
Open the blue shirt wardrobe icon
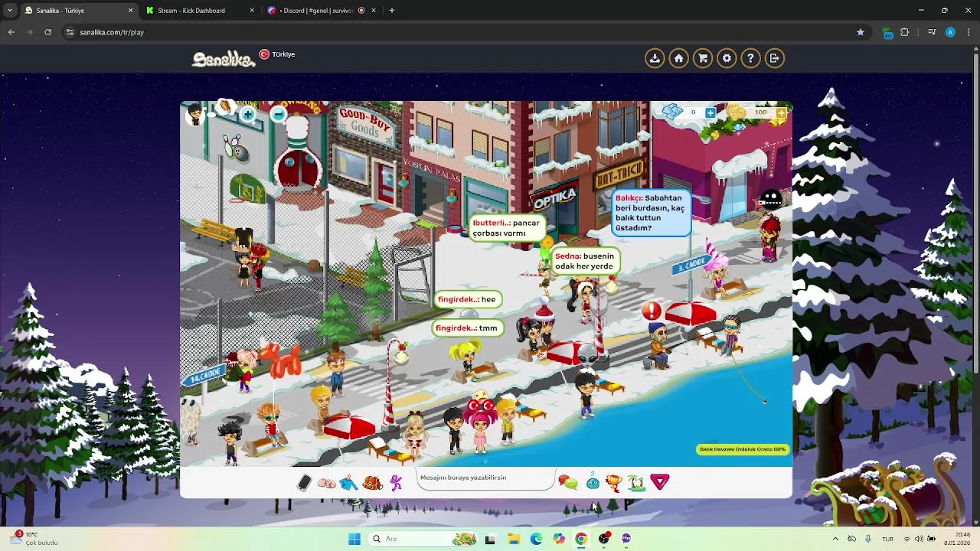point(348,483)
